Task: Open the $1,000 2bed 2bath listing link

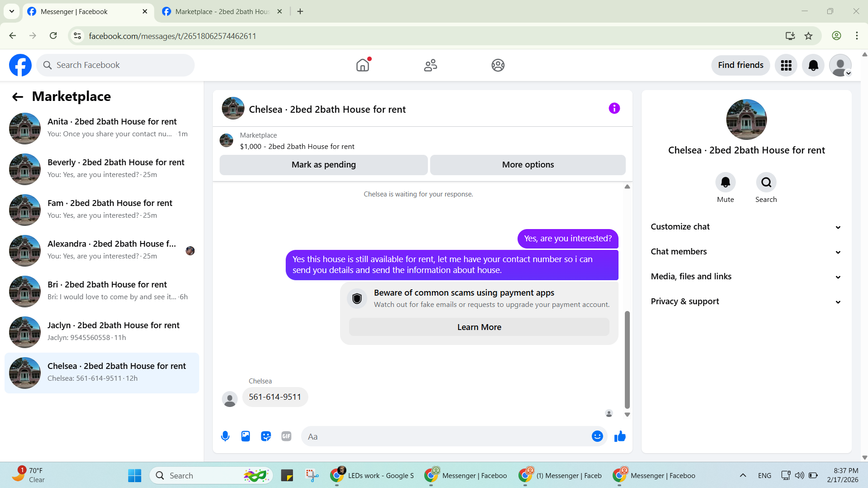Action: coord(297,147)
